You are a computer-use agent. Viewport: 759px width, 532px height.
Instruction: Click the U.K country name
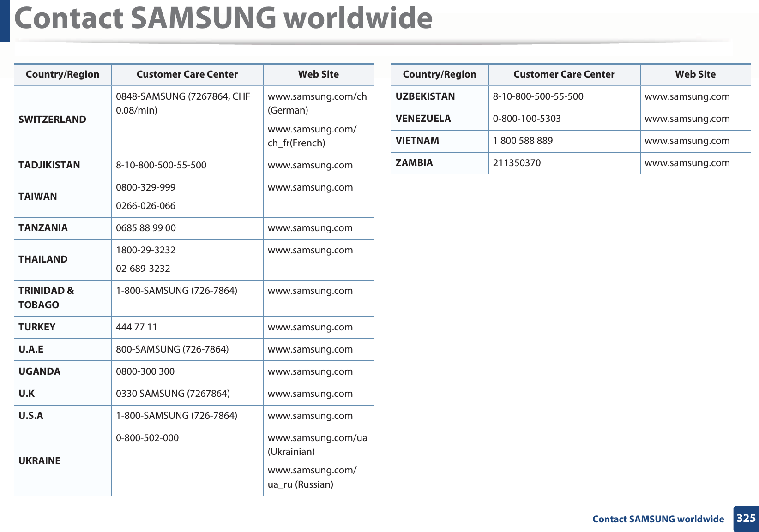tap(27, 394)
